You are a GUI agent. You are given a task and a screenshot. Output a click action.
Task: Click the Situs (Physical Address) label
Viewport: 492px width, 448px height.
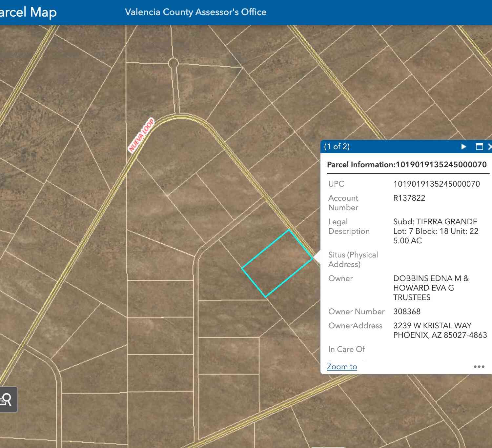pos(353,259)
